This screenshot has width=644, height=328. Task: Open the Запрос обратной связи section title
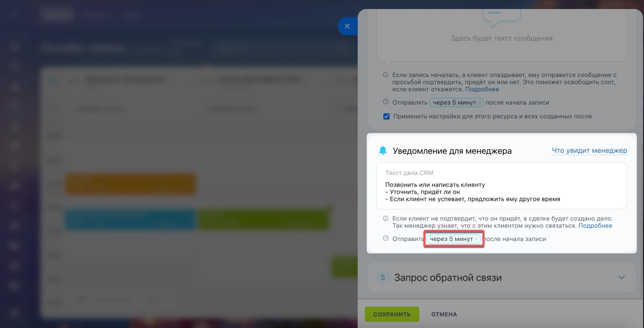click(448, 278)
